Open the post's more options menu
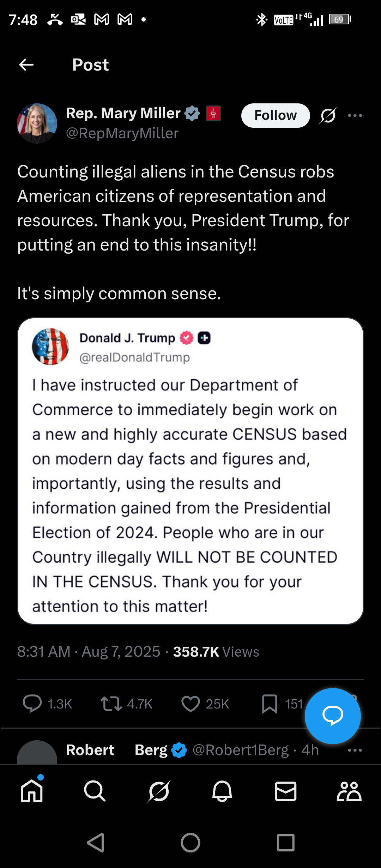The height and width of the screenshot is (868, 381). [x=355, y=115]
